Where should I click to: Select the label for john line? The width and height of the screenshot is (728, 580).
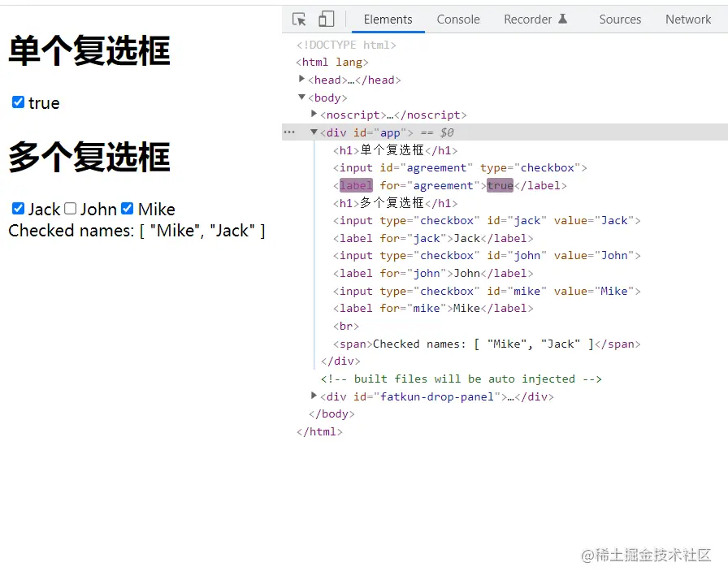coord(433,273)
